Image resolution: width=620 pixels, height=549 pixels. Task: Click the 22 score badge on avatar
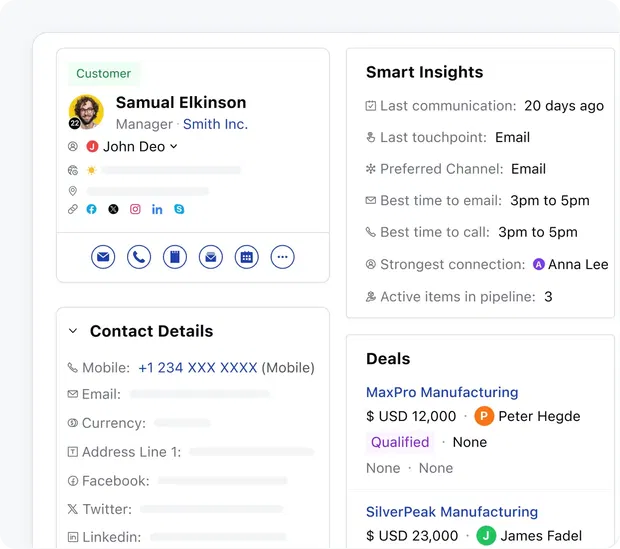[x=75, y=123]
